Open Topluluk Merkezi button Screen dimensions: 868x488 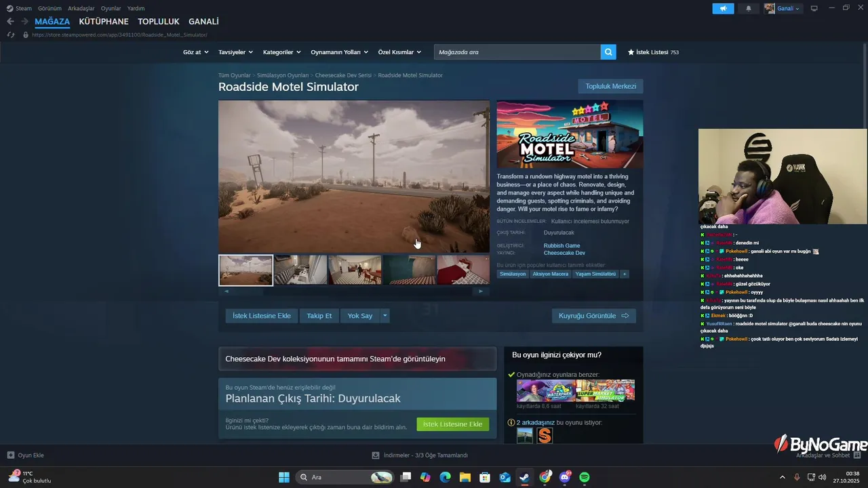pos(611,86)
